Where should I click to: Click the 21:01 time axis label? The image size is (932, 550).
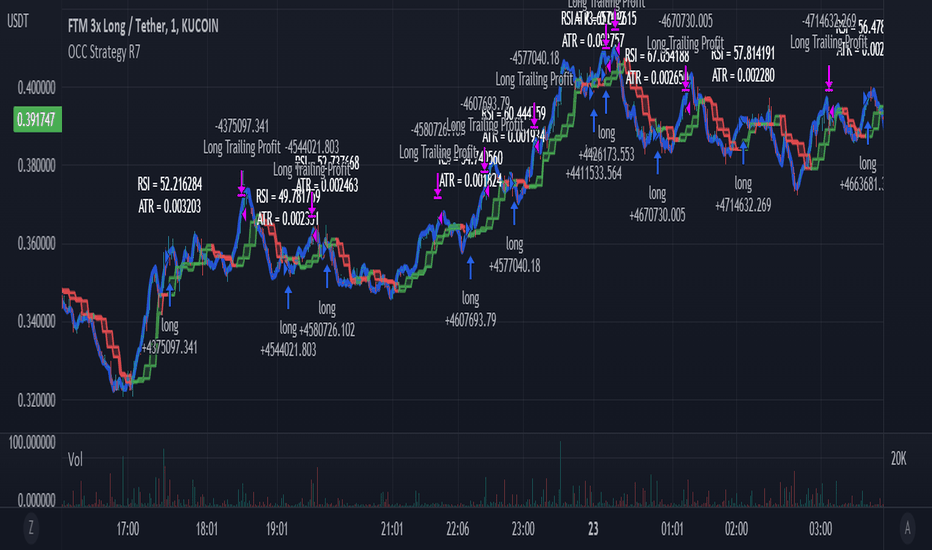392,529
